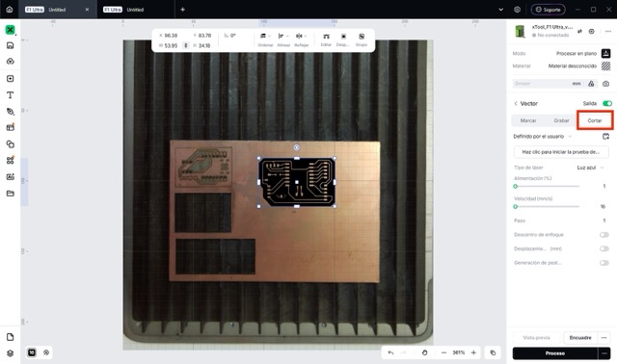617x364 pixels.
Task: Open the settings gear in title bar
Action: point(517,10)
